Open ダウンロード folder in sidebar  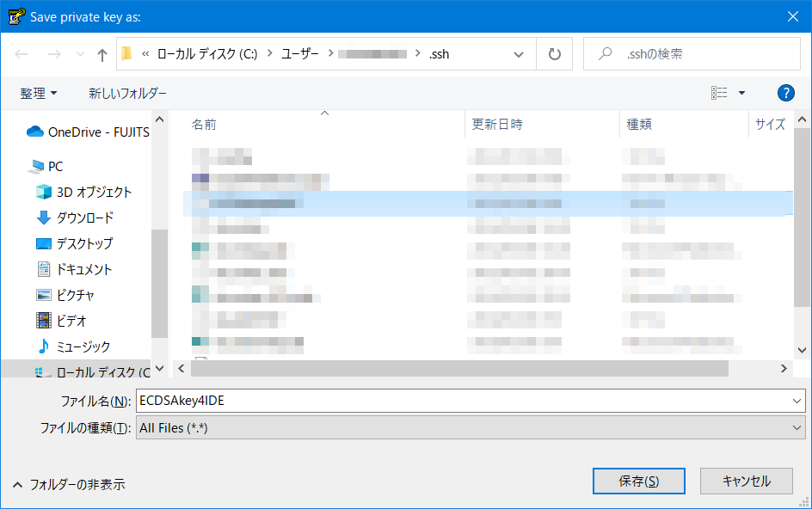(x=84, y=218)
